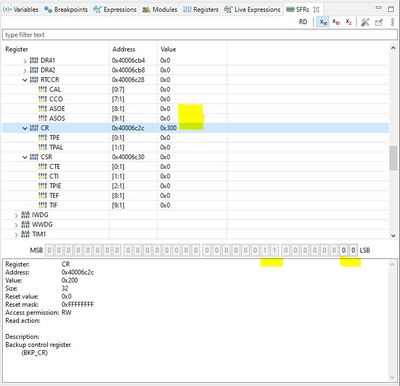The width and height of the screenshot is (400, 386).
Task: Click the TPIE bitfield icon
Action: 42,186
